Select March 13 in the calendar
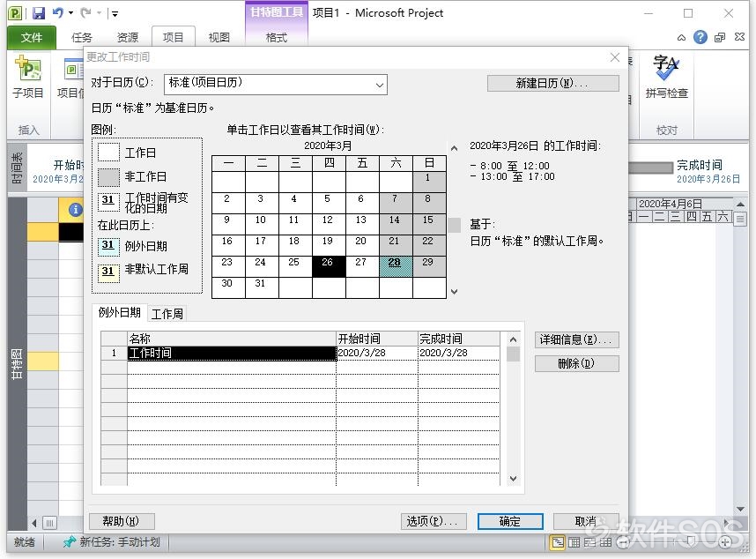This screenshot has width=756, height=559. pyautogui.click(x=361, y=224)
